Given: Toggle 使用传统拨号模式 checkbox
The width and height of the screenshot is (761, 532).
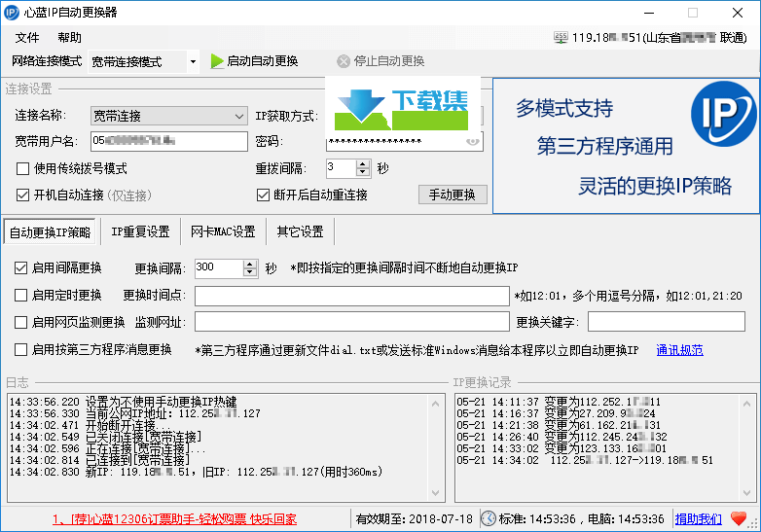Looking at the screenshot, I should (22, 169).
